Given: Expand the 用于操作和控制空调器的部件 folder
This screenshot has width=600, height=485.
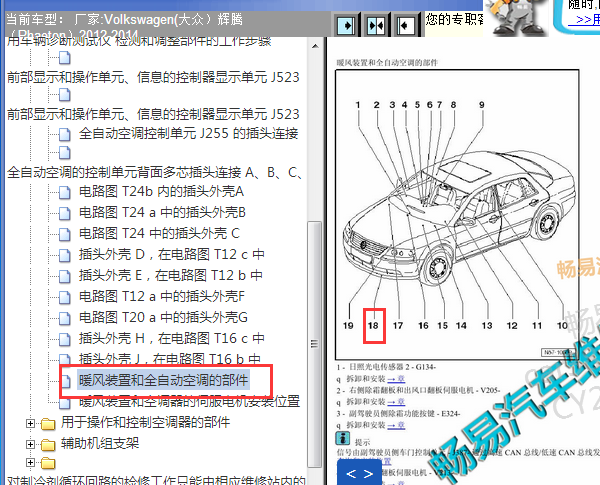Looking at the screenshot, I should tap(30, 423).
